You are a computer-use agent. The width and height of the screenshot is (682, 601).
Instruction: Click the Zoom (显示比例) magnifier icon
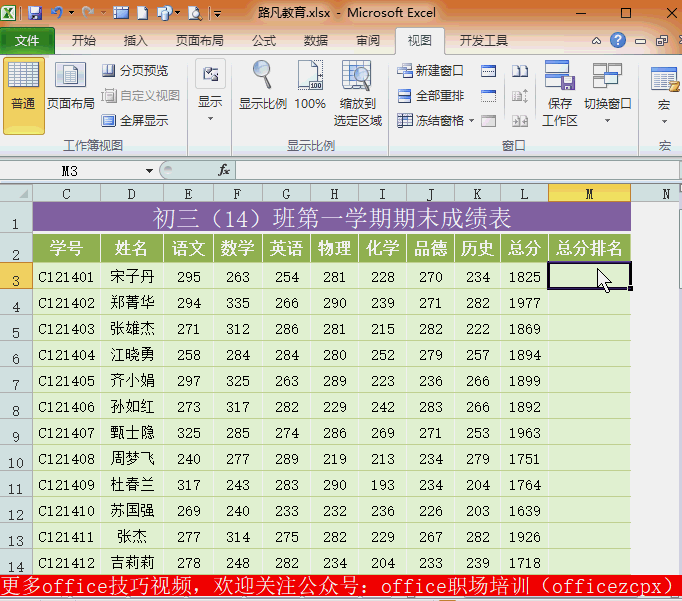click(262, 86)
